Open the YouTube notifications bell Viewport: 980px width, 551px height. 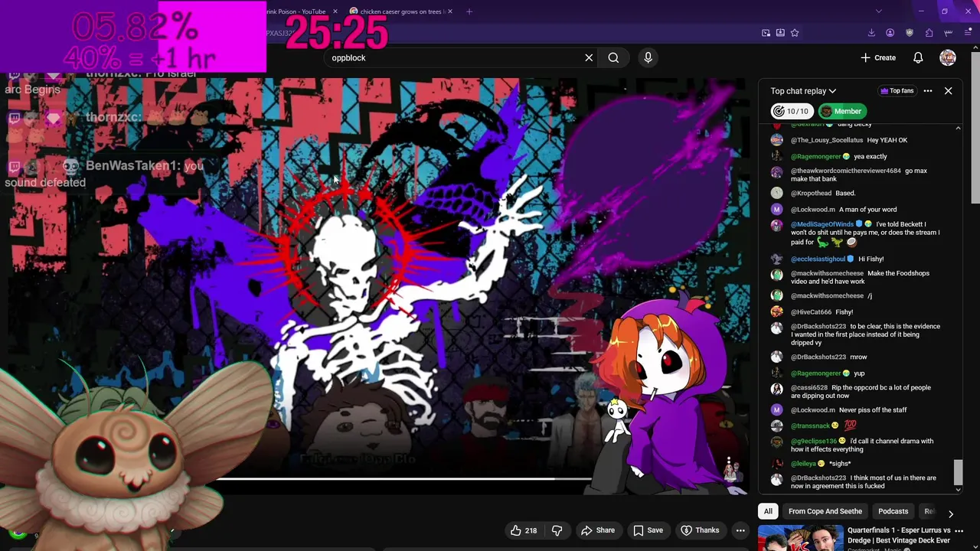[x=918, y=57]
